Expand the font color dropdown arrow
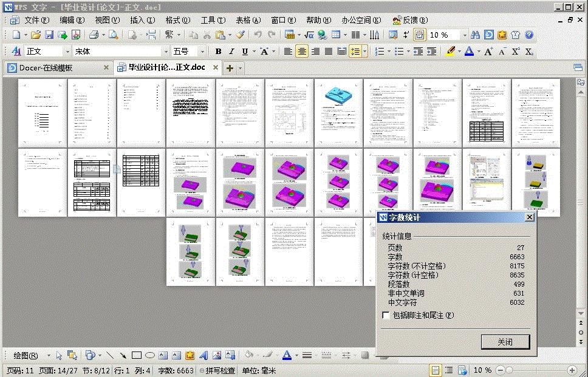588x377 pixels. [479, 52]
